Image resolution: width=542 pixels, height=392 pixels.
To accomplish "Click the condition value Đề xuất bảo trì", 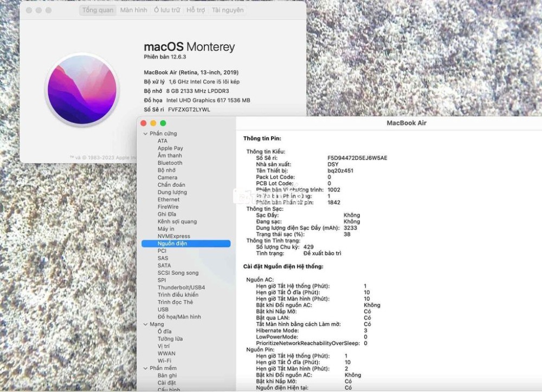I will coord(322,253).
